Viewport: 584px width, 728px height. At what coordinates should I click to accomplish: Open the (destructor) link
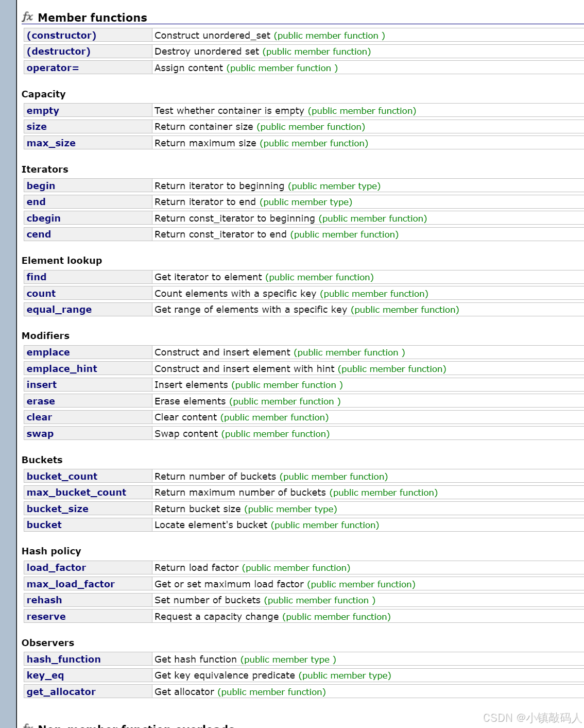[x=58, y=52]
